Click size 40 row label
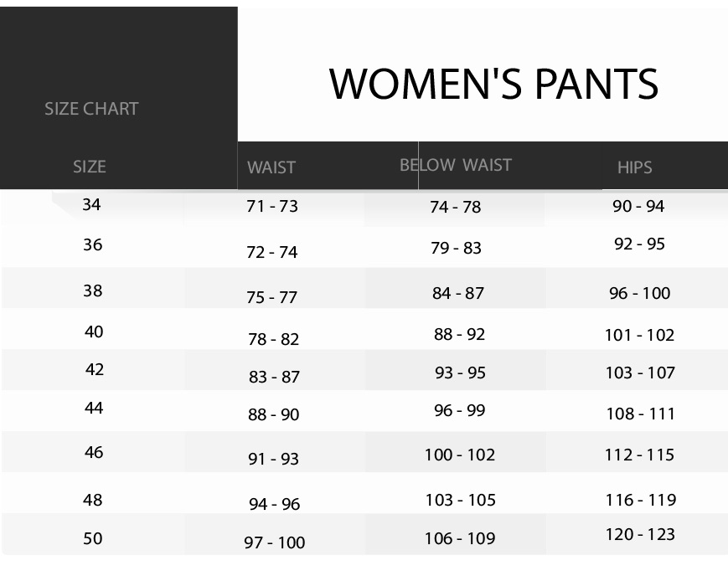728x586 pixels. pos(94,332)
